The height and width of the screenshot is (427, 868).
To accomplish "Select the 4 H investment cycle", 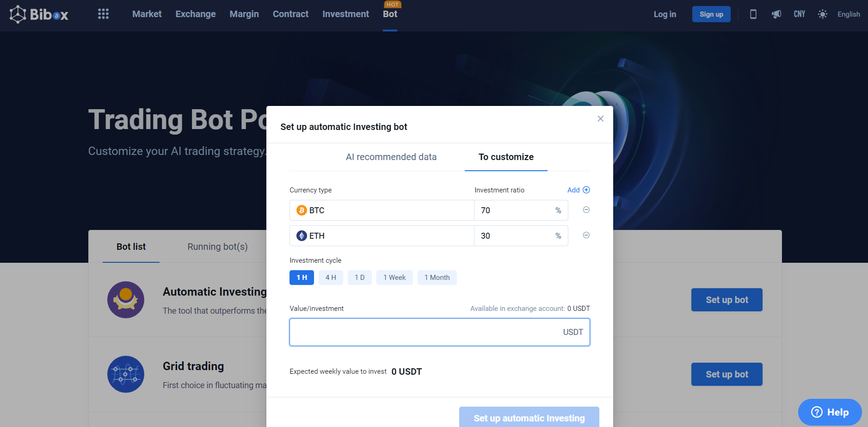I will click(331, 278).
